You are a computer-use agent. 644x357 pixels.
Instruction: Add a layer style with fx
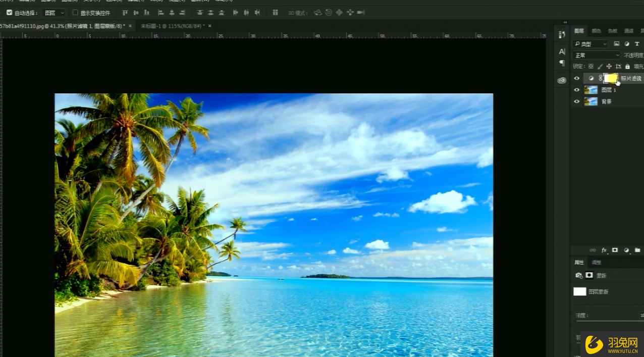[x=604, y=250]
